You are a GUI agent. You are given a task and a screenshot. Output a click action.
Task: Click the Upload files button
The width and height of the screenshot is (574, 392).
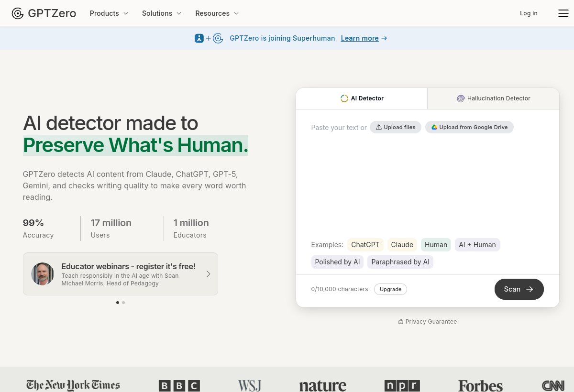(396, 127)
